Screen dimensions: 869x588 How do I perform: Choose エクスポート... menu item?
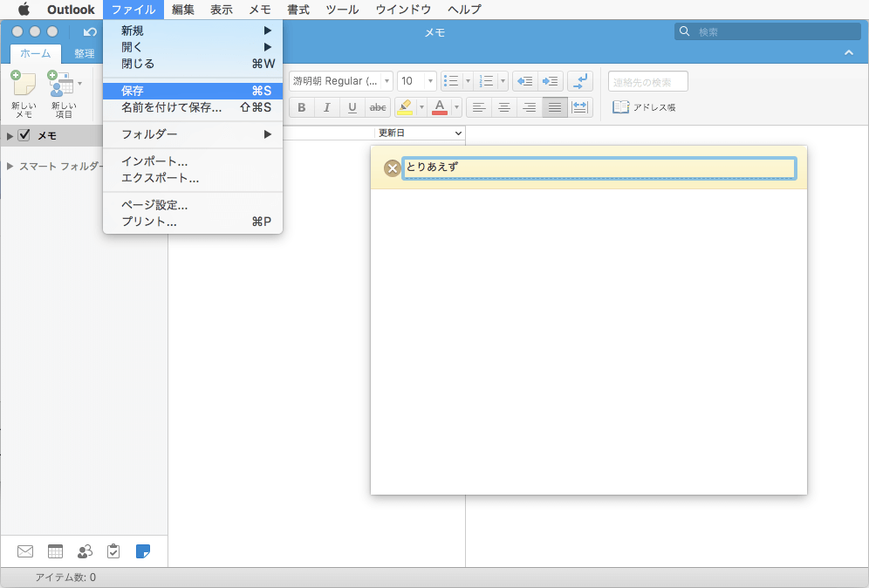tap(193, 178)
